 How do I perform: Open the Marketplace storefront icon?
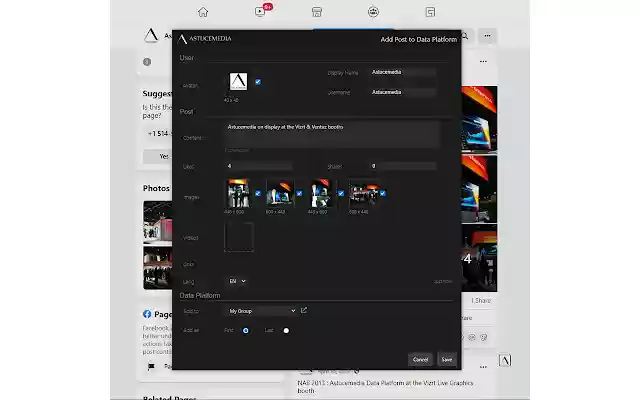317,12
